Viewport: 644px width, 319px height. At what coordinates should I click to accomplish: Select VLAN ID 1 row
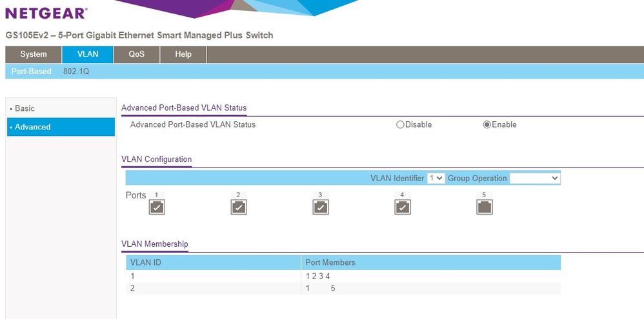(x=343, y=276)
